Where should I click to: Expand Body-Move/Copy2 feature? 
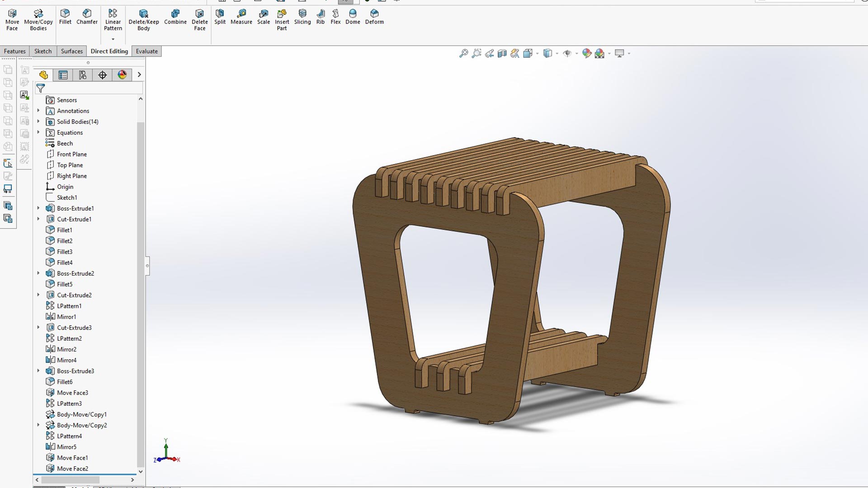pyautogui.click(x=38, y=425)
